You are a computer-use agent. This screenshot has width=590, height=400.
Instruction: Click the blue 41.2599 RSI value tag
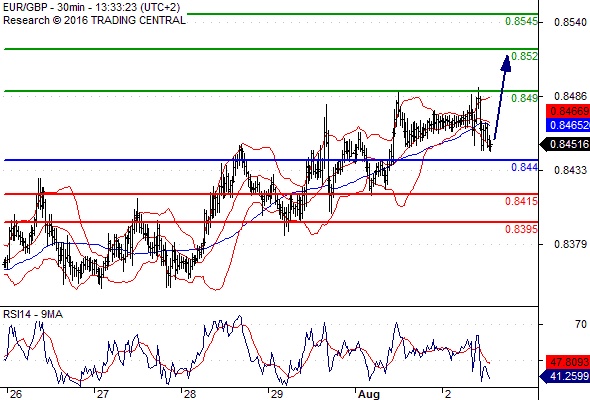pos(565,376)
